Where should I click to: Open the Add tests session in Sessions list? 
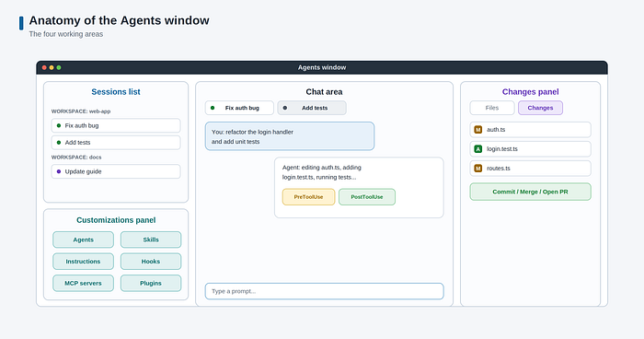[x=116, y=143]
